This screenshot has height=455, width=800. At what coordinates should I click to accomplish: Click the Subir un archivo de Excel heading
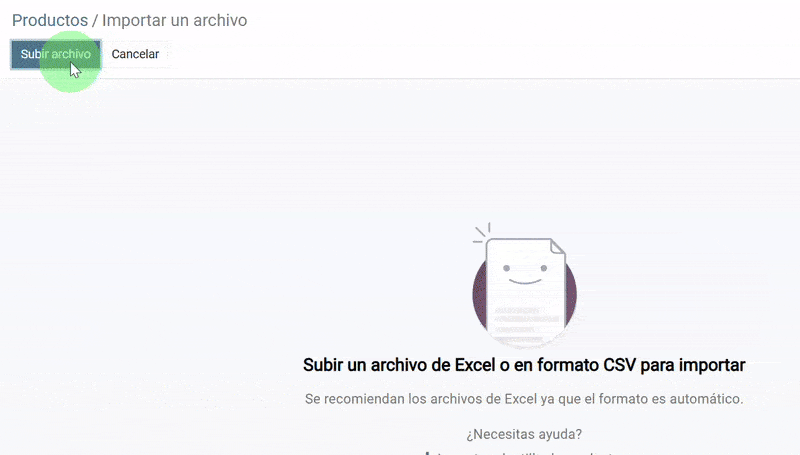pyautogui.click(x=524, y=365)
